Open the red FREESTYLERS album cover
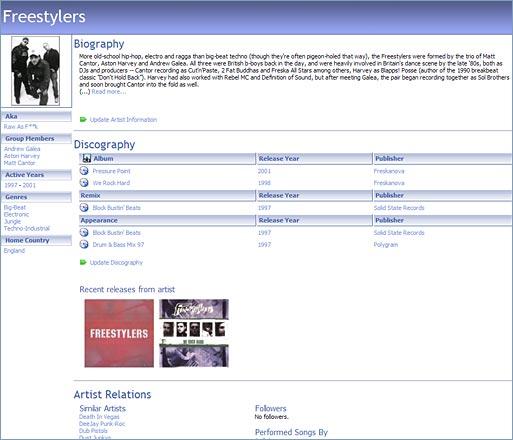513x440 pixels. (119, 333)
